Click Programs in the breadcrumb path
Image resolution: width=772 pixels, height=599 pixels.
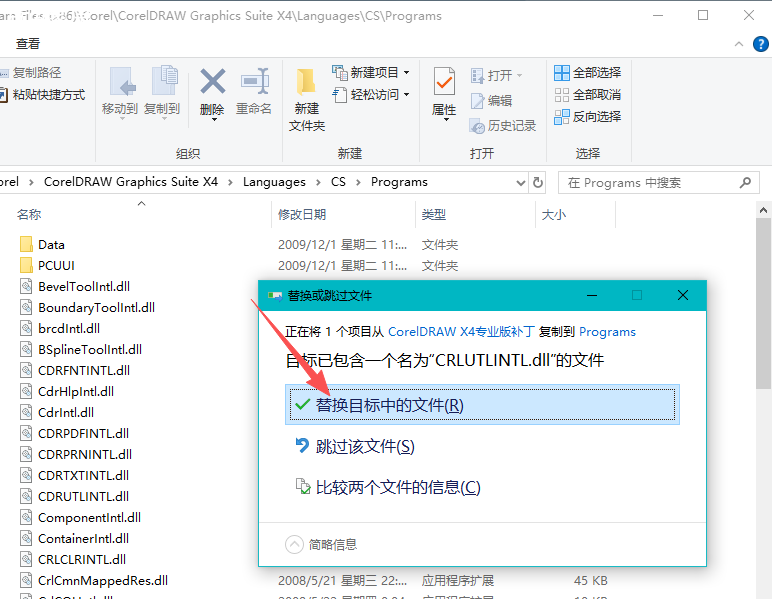click(399, 182)
